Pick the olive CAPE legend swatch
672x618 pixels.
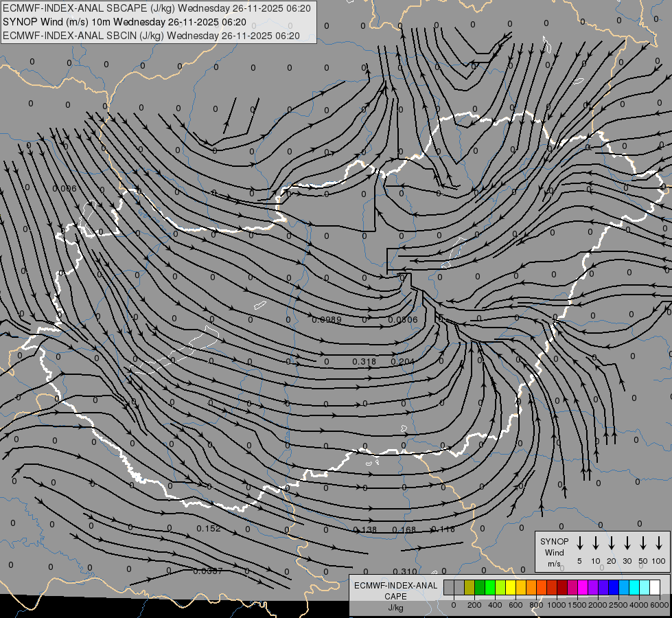click(470, 587)
